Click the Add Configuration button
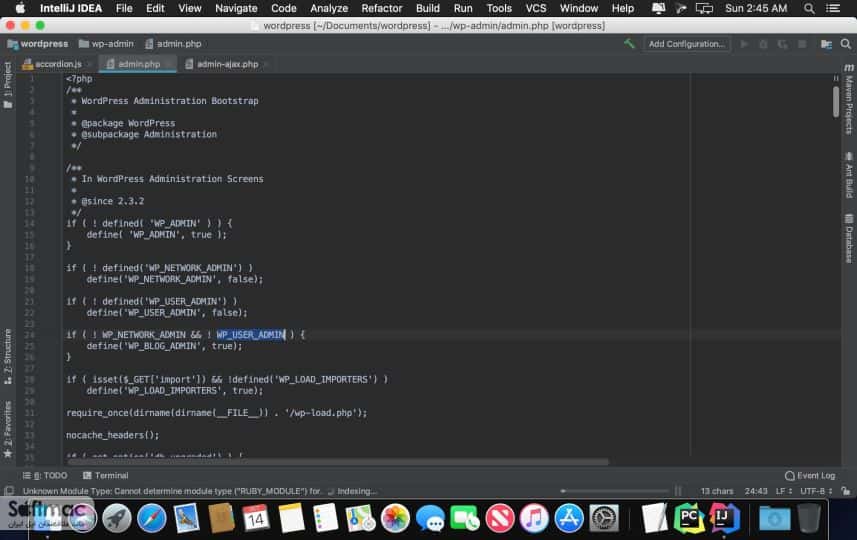The height and width of the screenshot is (540, 857). pyautogui.click(x=686, y=44)
